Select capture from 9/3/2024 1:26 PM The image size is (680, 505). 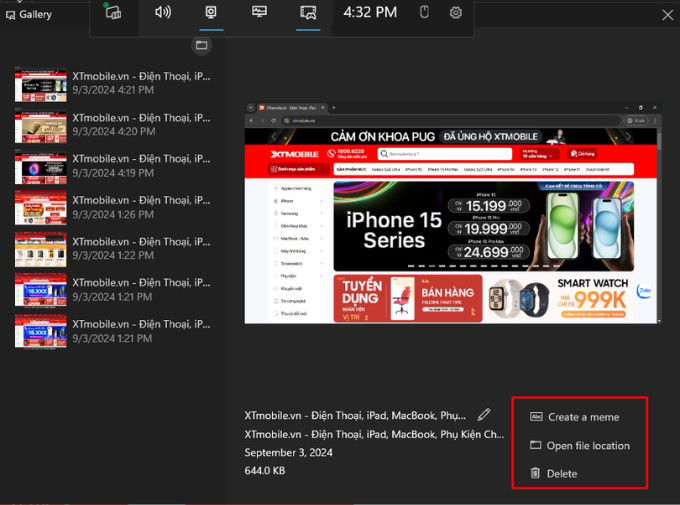click(113, 207)
